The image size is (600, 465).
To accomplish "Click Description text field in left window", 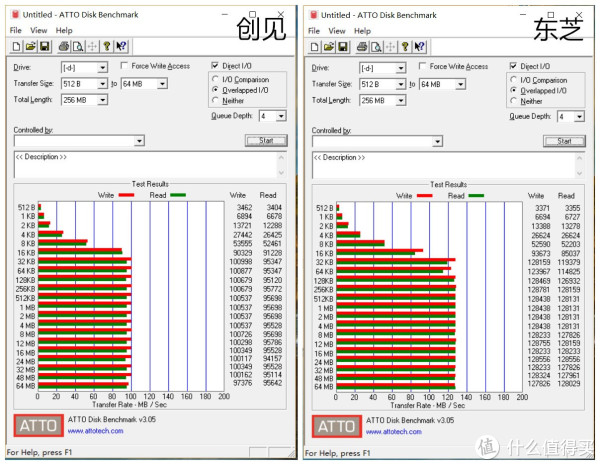I will pos(145,165).
